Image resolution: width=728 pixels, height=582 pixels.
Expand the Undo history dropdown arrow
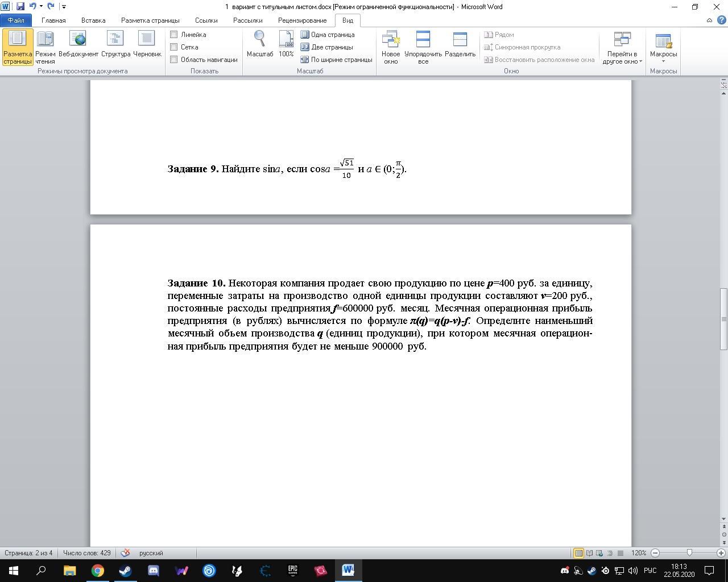coord(41,7)
